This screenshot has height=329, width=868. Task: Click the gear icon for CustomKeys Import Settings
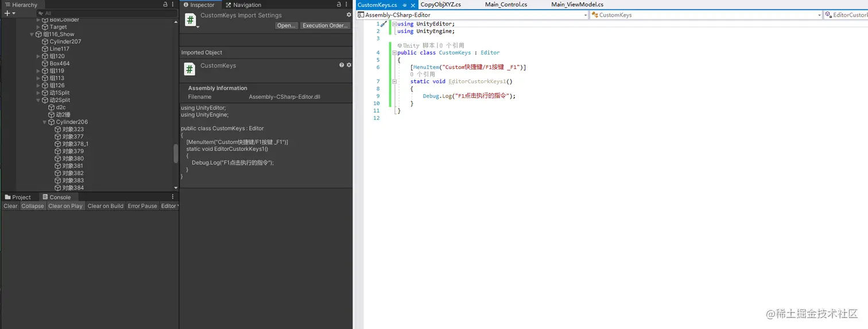click(348, 15)
